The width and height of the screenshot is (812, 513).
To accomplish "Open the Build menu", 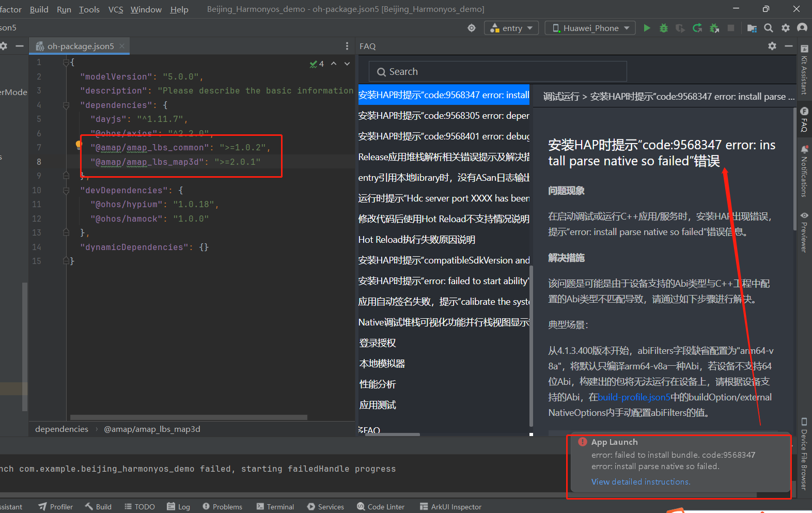I will coord(39,9).
